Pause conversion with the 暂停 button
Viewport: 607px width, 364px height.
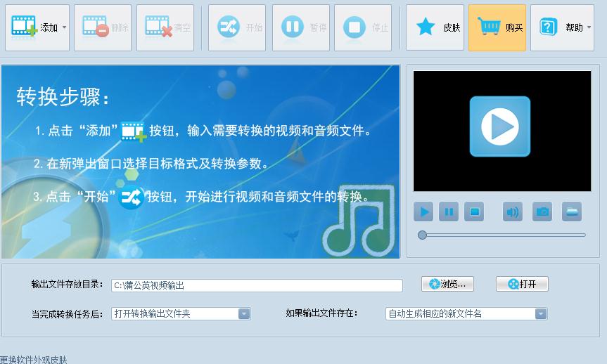coord(301,27)
